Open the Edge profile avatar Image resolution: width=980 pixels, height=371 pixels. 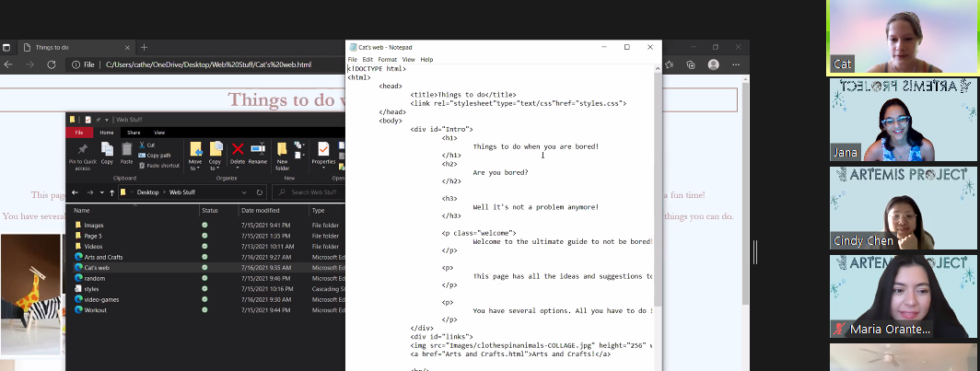(x=713, y=64)
